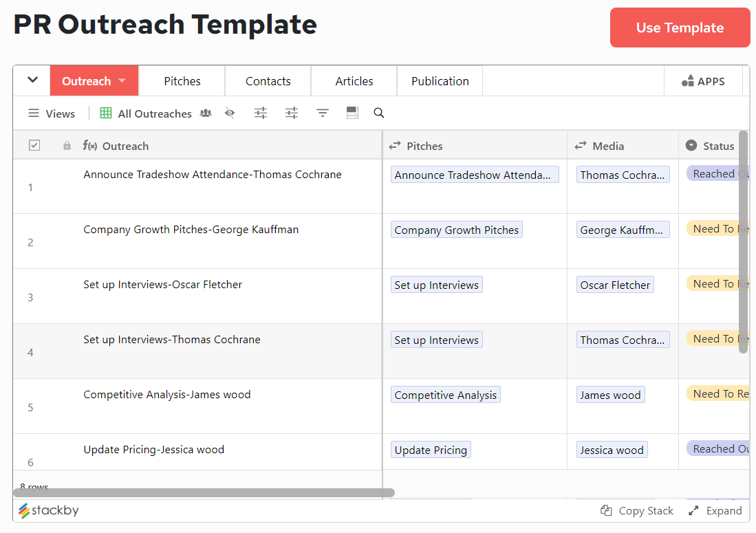Screen dimensions: 756x533
Task: Switch to the Contacts tab
Action: [x=268, y=80]
